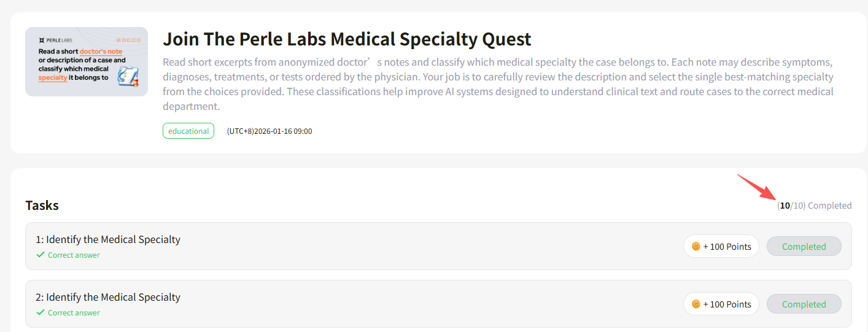Image resolution: width=868 pixels, height=332 pixels.
Task: Click the Perle Labs logo in banner
Action: coord(52,40)
